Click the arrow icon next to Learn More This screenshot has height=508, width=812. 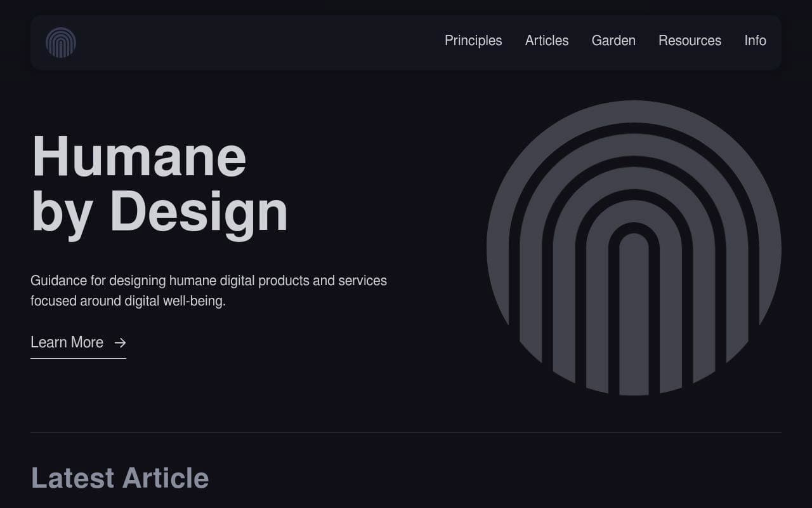[120, 343]
